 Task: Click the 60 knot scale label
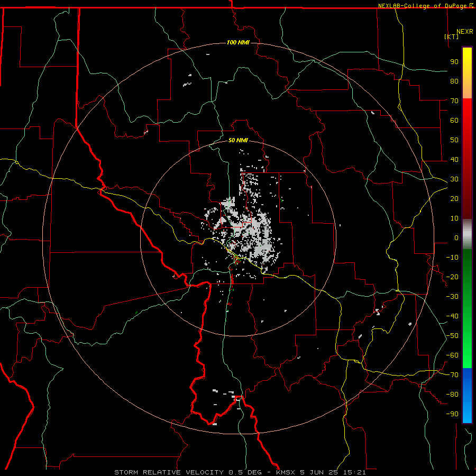[x=454, y=120]
